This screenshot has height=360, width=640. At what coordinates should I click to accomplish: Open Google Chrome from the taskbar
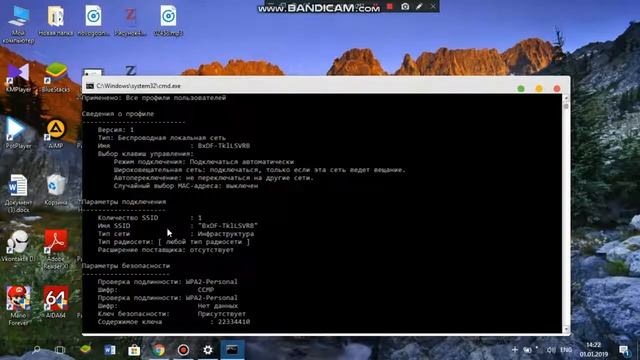pos(159,350)
